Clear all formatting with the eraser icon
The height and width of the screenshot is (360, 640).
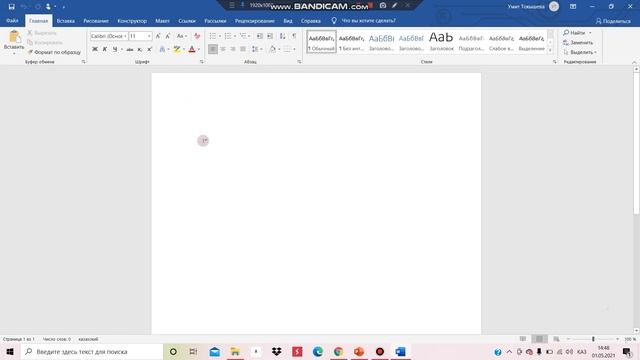coord(197,36)
